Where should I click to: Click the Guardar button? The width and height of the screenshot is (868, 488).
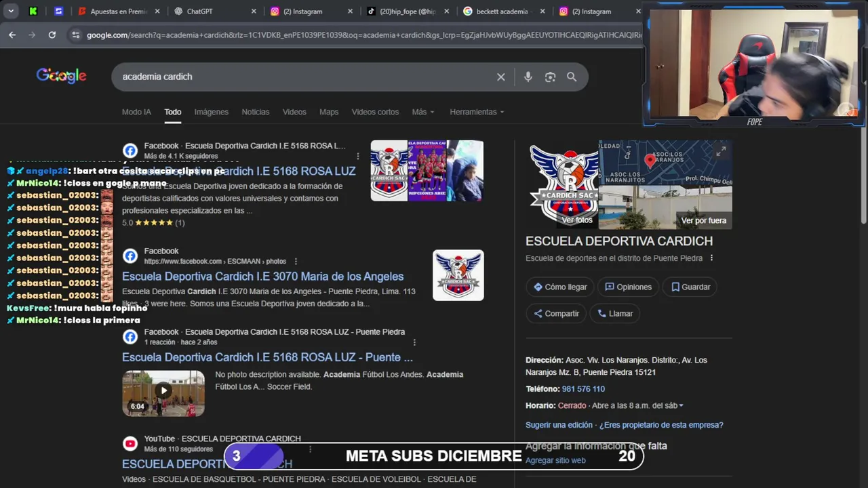pyautogui.click(x=690, y=287)
